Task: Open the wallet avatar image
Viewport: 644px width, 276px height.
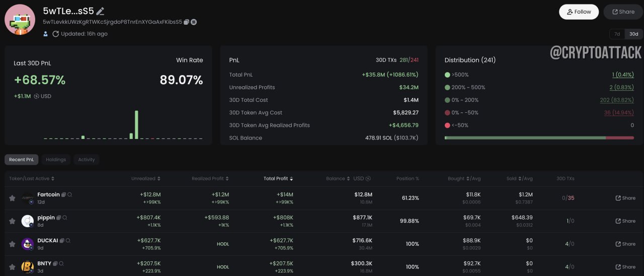Action: coord(20,20)
